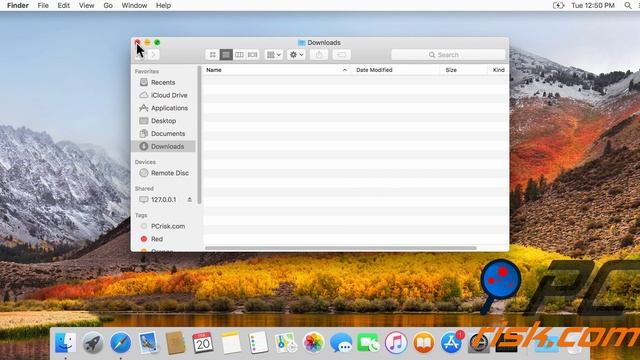
Task: Open the Help menu
Action: coord(163,5)
